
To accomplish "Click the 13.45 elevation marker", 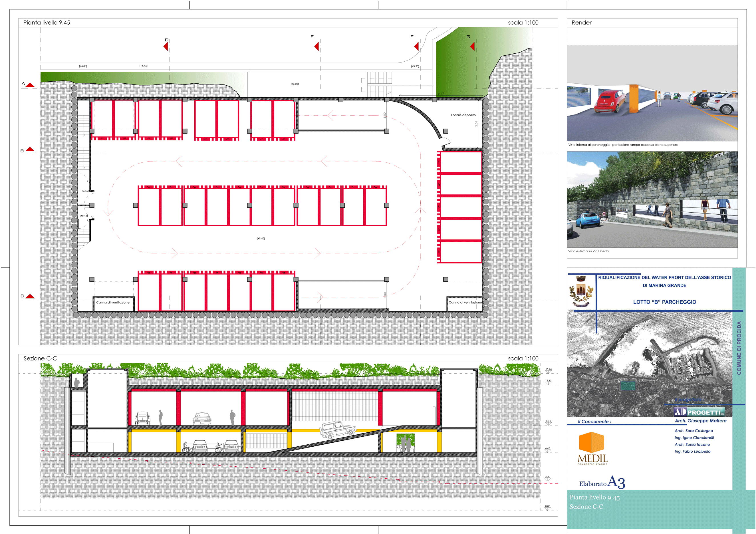I will (x=548, y=382).
